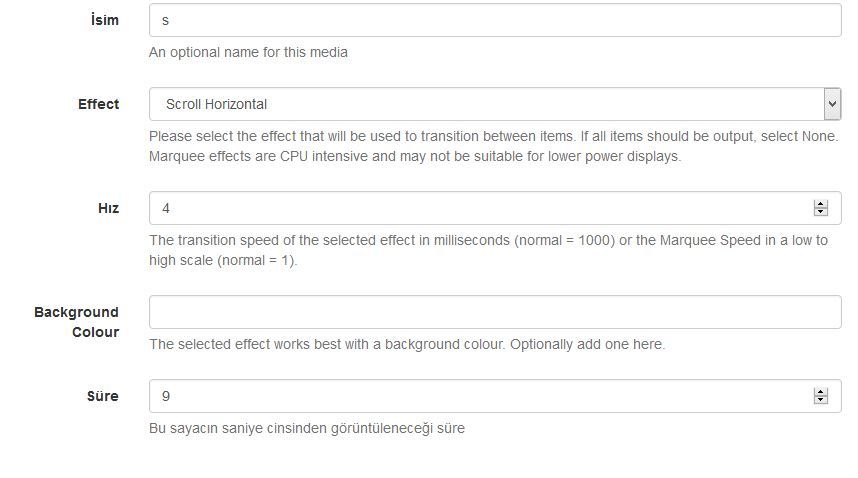This screenshot has height=478, width=858.
Task: Click the empty Background Colour field
Action: click(x=494, y=312)
